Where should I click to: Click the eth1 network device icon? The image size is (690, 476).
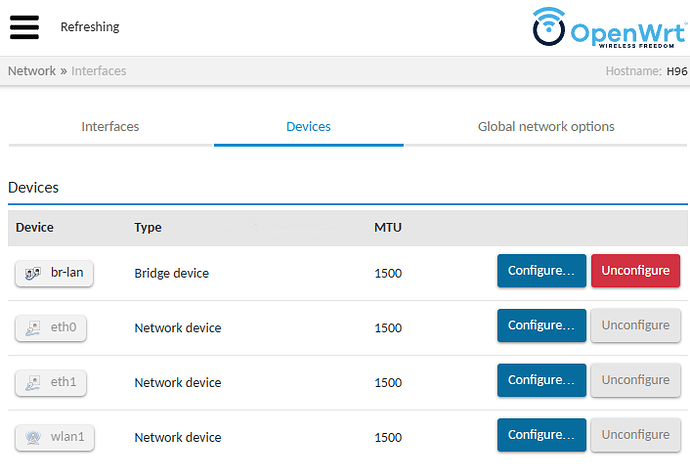33,383
